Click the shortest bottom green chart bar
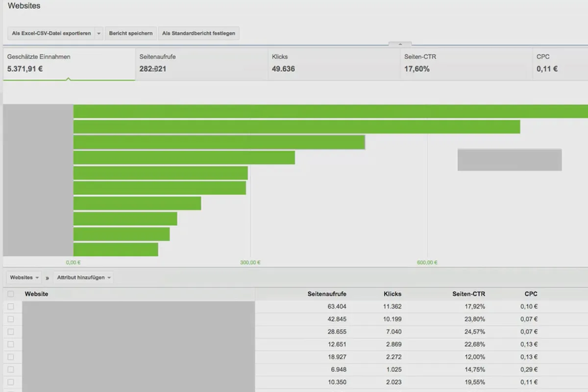Image resolution: width=588 pixels, height=392 pixels. (116, 249)
